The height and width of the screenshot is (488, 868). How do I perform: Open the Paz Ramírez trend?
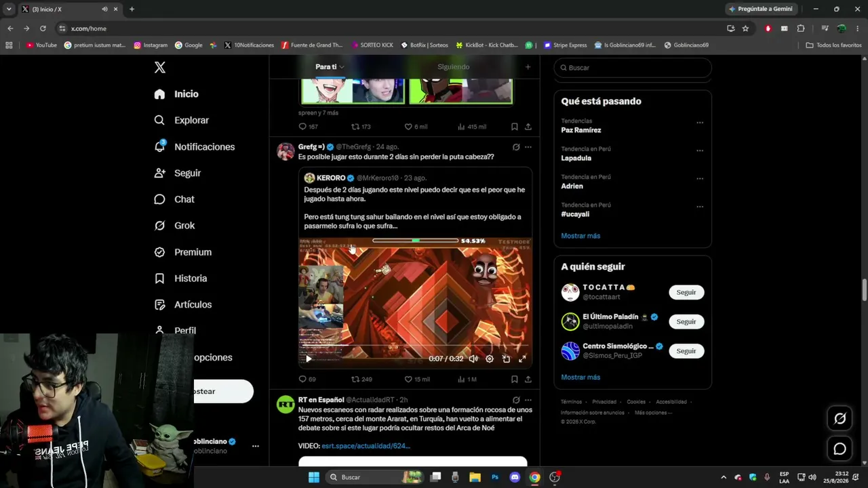pyautogui.click(x=581, y=130)
